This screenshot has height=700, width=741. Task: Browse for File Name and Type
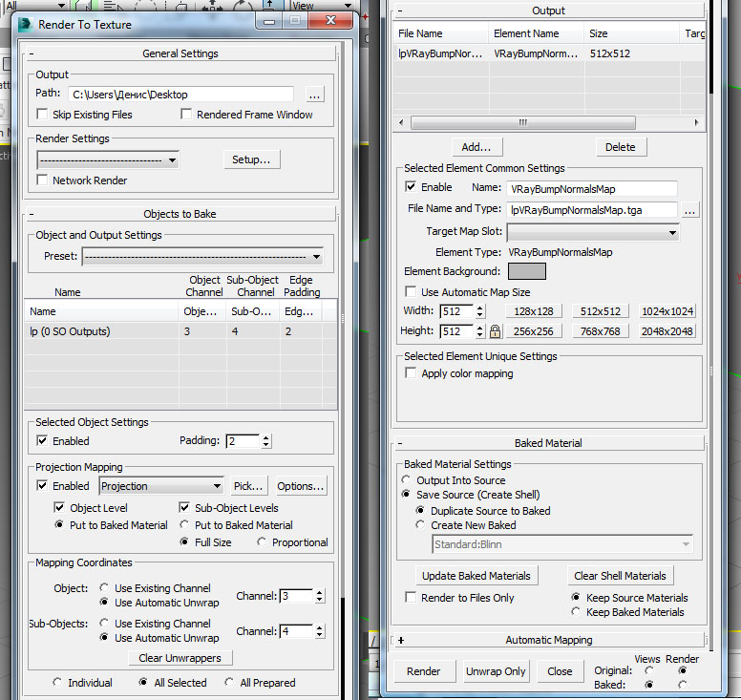click(x=689, y=210)
